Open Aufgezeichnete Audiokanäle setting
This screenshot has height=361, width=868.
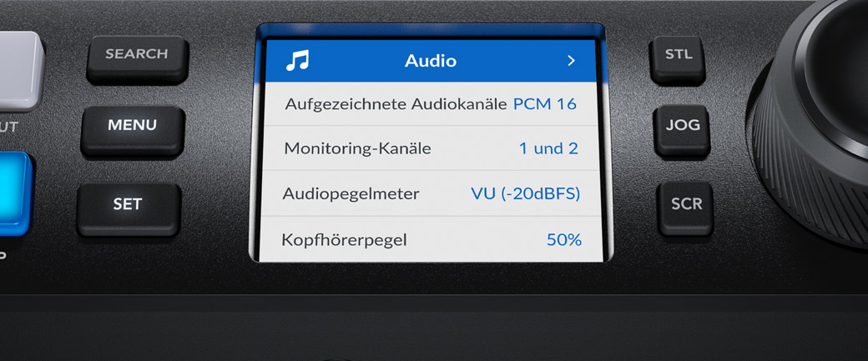click(430, 104)
